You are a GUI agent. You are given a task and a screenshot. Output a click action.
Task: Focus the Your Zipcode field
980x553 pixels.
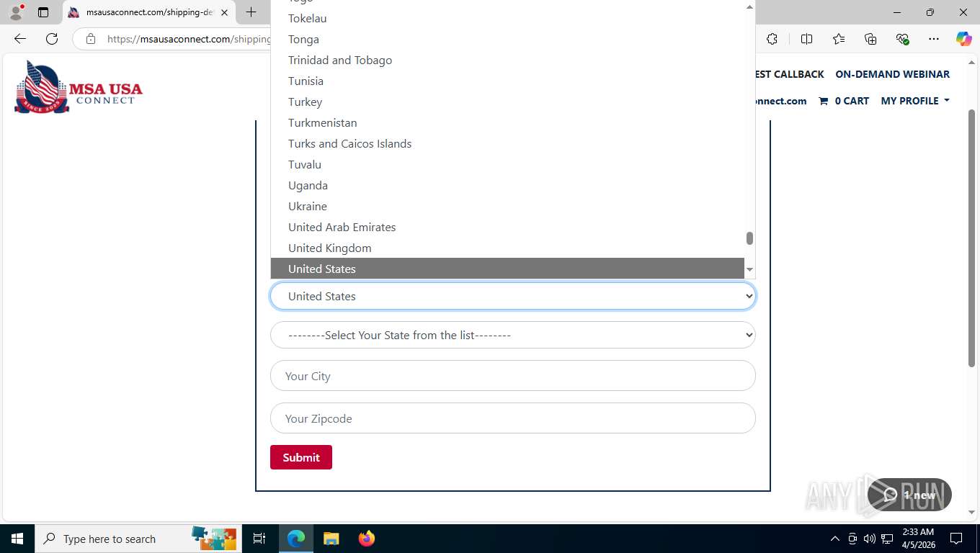point(513,418)
